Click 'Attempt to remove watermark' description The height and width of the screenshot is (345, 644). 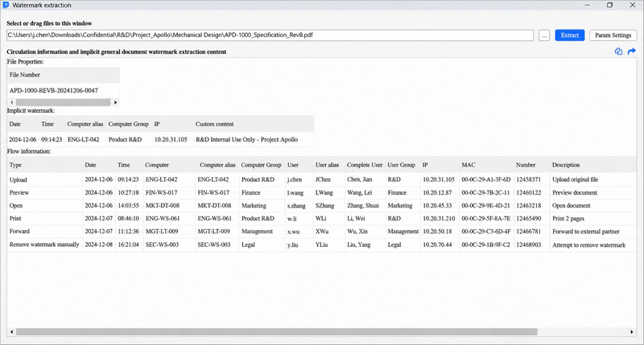588,245
